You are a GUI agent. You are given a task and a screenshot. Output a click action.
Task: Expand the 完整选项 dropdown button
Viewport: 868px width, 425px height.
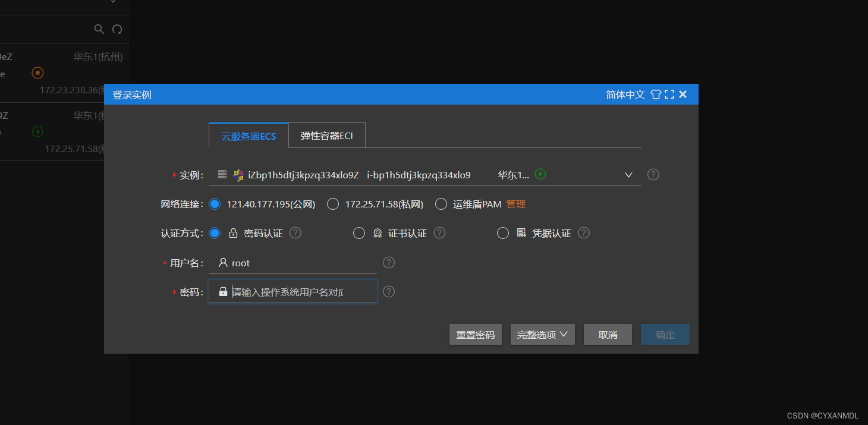click(542, 335)
